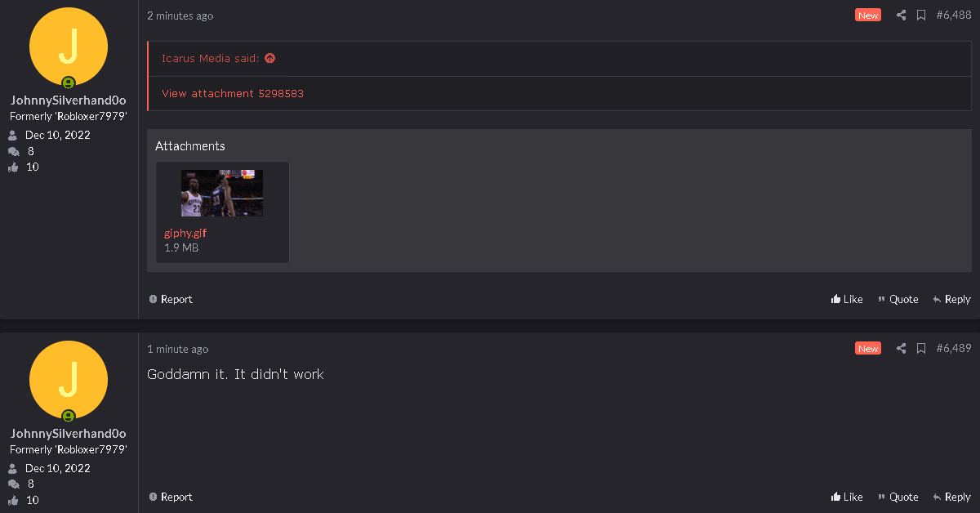Report the "It didn't work" post
Screen dimensions: 980x513
click(x=171, y=497)
